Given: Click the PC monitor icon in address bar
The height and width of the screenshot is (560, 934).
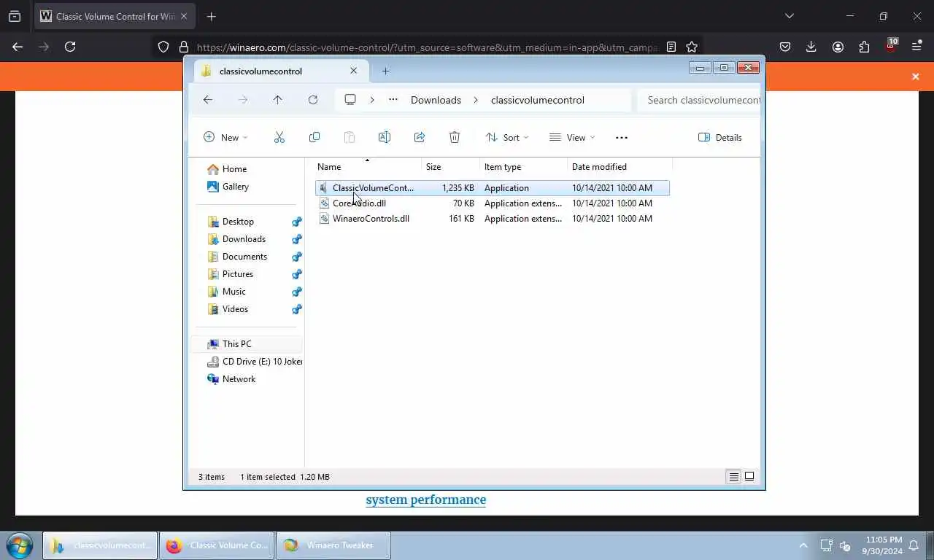Looking at the screenshot, I should 350,100.
